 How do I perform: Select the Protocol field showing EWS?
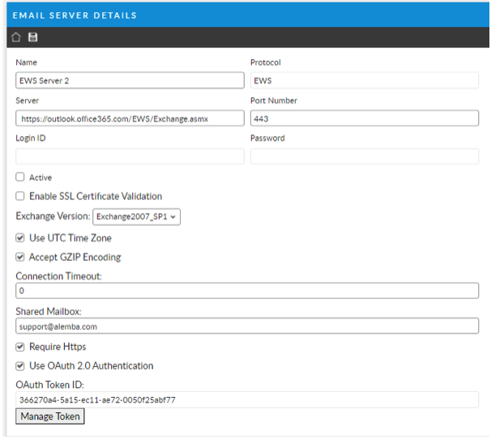pyautogui.click(x=364, y=80)
